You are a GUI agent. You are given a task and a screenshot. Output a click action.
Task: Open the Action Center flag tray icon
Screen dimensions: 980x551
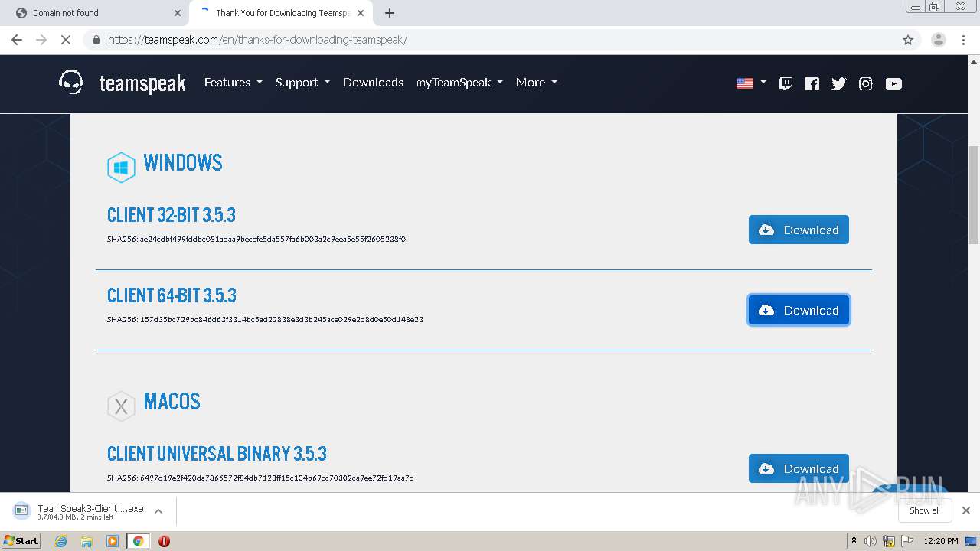click(907, 541)
